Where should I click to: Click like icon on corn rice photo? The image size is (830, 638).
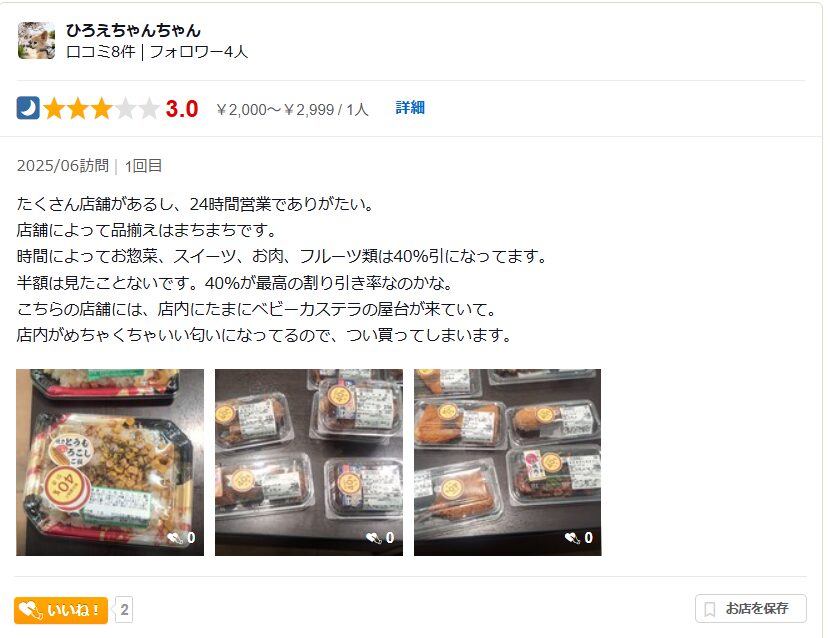(x=175, y=538)
